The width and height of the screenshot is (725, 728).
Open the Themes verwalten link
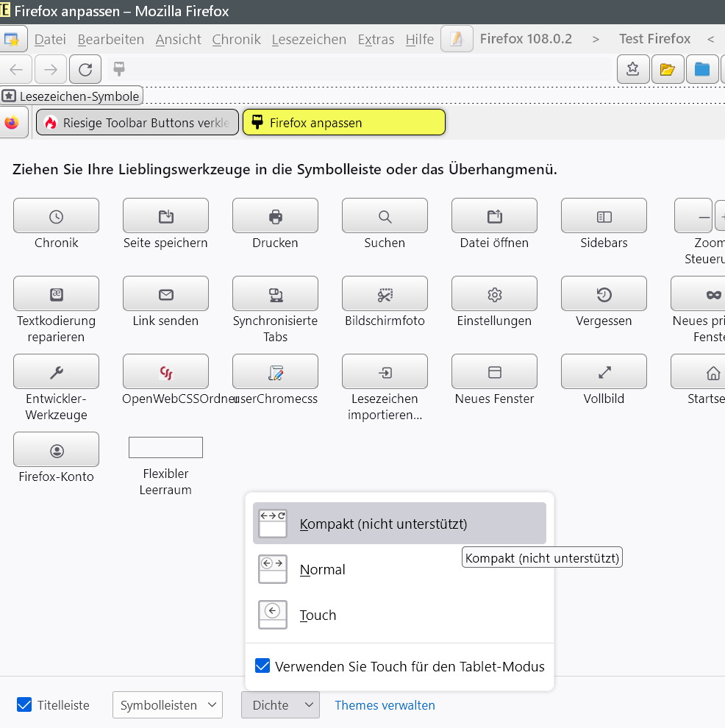(x=385, y=704)
